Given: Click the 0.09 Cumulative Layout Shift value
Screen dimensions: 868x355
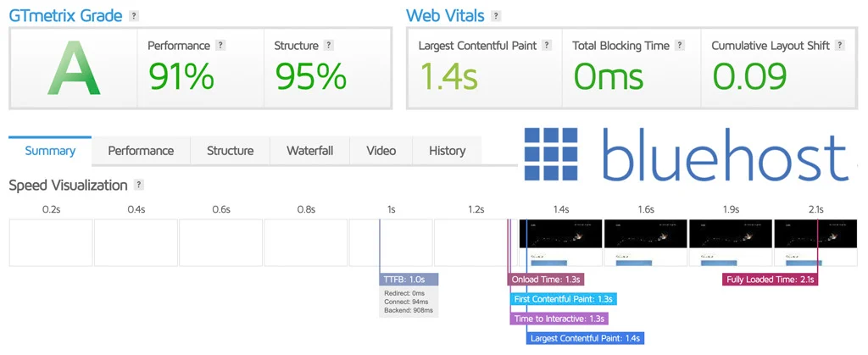Looking at the screenshot, I should (x=749, y=75).
